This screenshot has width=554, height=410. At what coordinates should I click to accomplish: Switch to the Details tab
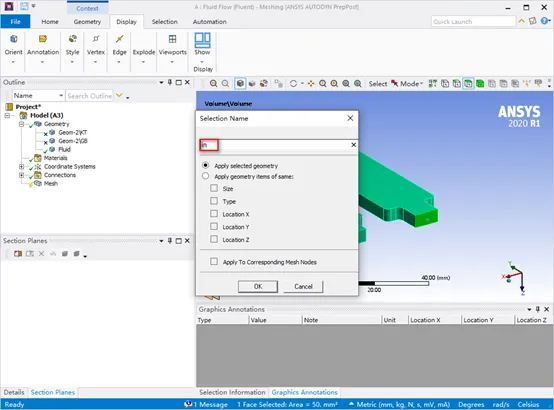tap(14, 392)
